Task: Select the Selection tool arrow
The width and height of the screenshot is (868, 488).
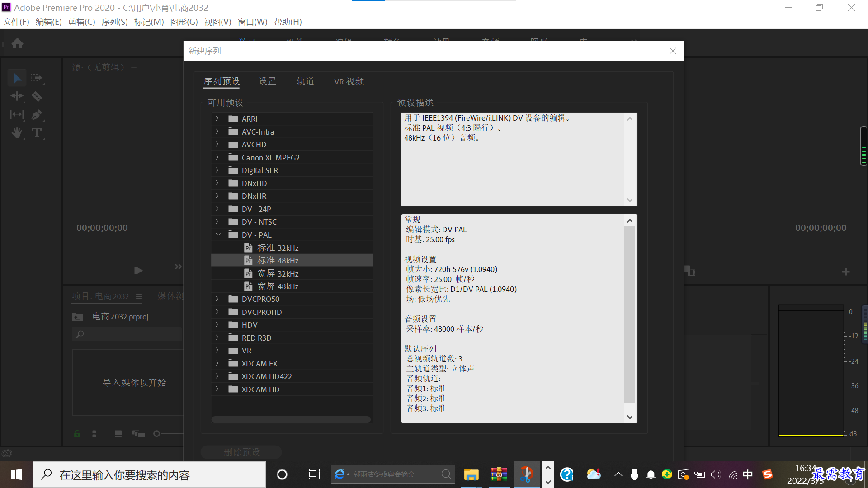Action: tap(17, 78)
